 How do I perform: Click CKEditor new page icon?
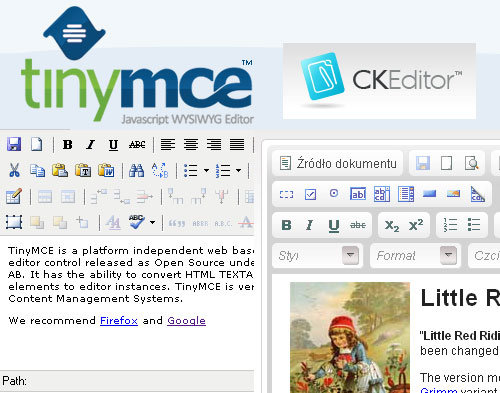[x=447, y=163]
